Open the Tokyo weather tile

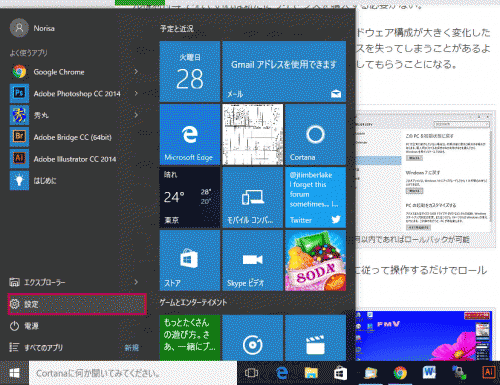click(x=190, y=197)
